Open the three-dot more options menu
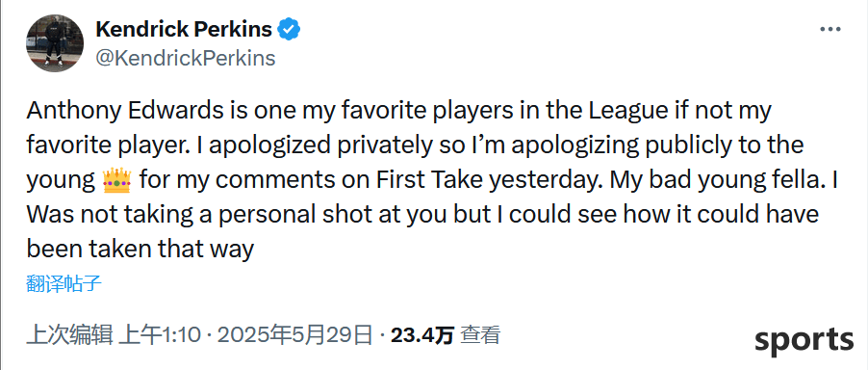This screenshot has width=868, height=370. pos(830,30)
